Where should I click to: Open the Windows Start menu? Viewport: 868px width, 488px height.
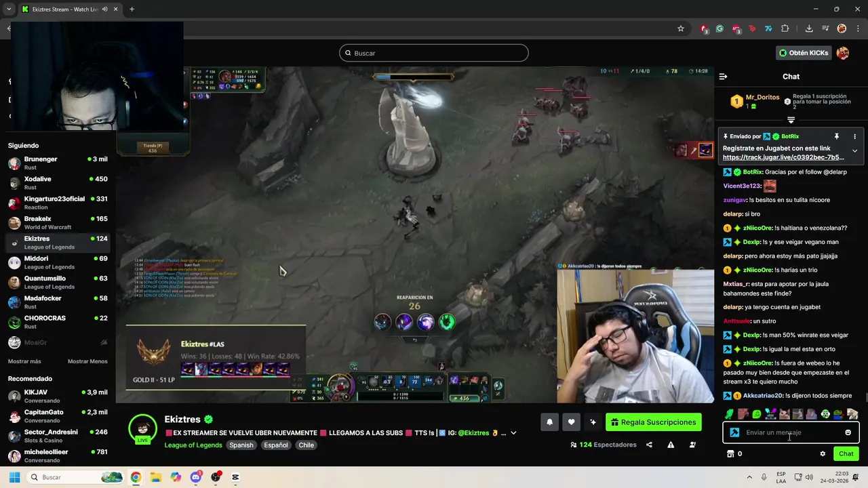[14, 477]
